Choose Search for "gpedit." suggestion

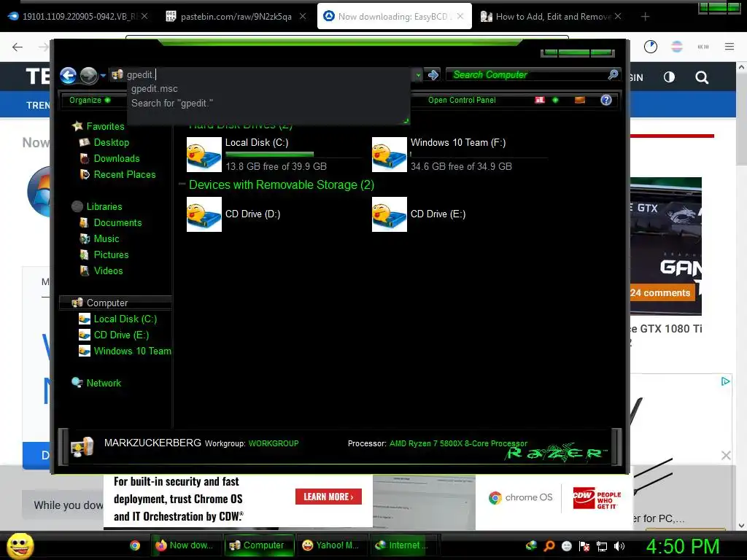[x=172, y=104]
